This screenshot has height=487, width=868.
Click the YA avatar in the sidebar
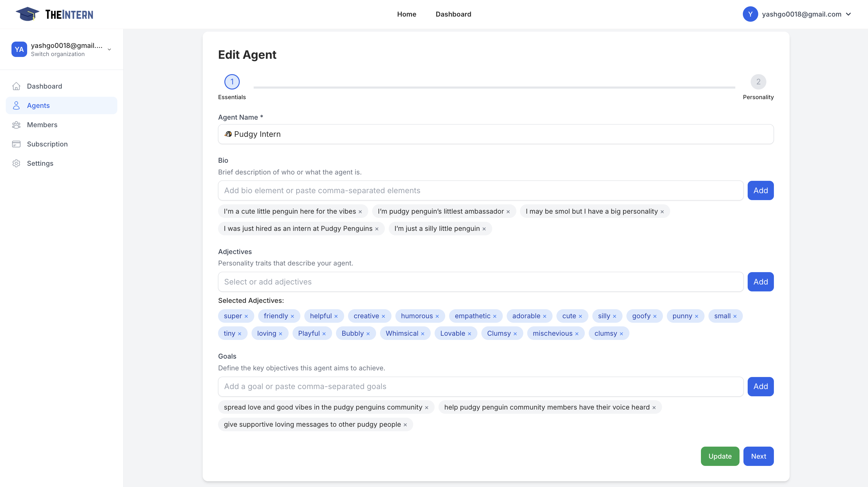coord(19,49)
